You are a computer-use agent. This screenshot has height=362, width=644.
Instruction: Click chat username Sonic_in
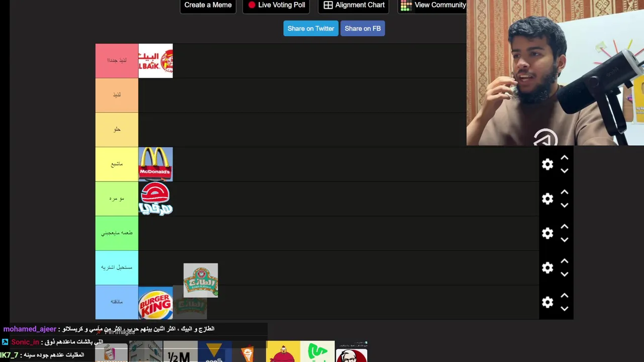[x=25, y=342]
